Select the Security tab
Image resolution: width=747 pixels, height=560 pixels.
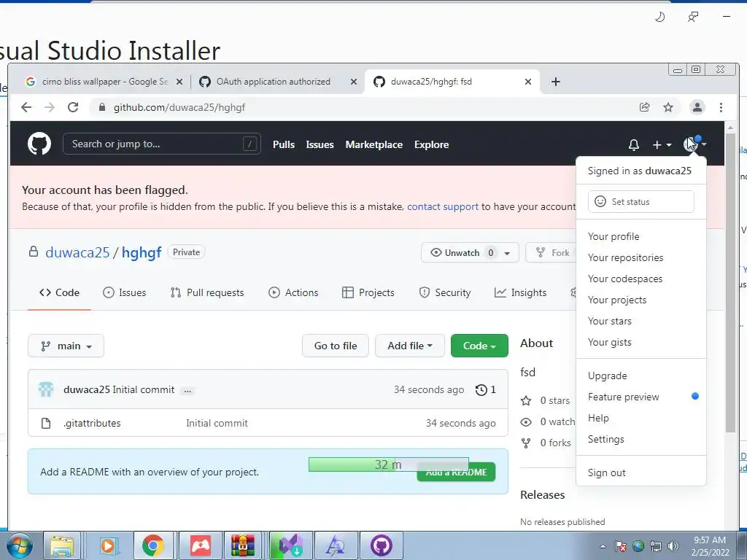coord(445,293)
